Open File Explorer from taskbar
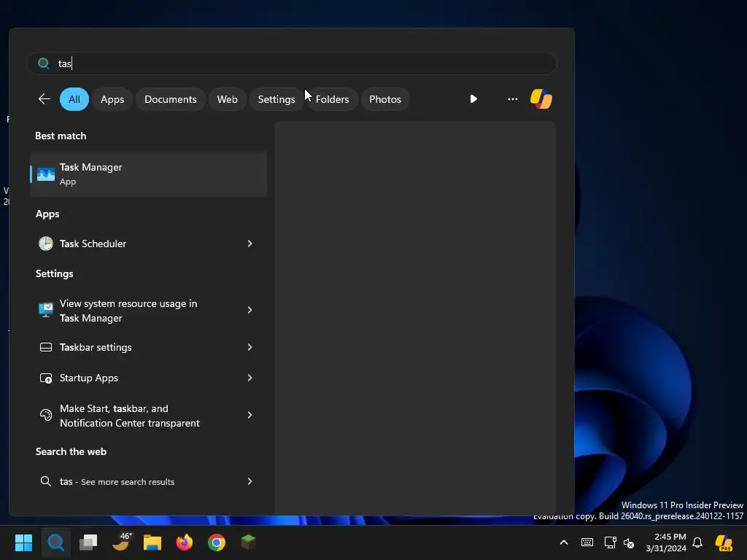This screenshot has height=560, width=747. [x=152, y=542]
